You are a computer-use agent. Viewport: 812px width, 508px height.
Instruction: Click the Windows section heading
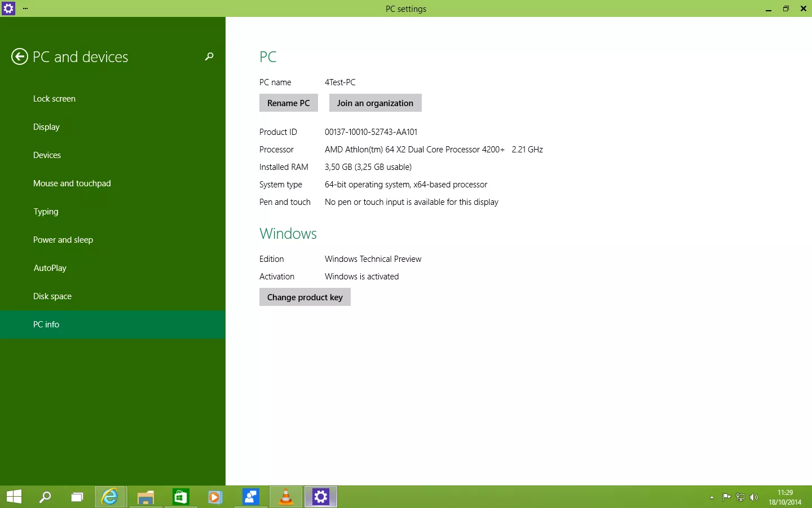pyautogui.click(x=288, y=234)
